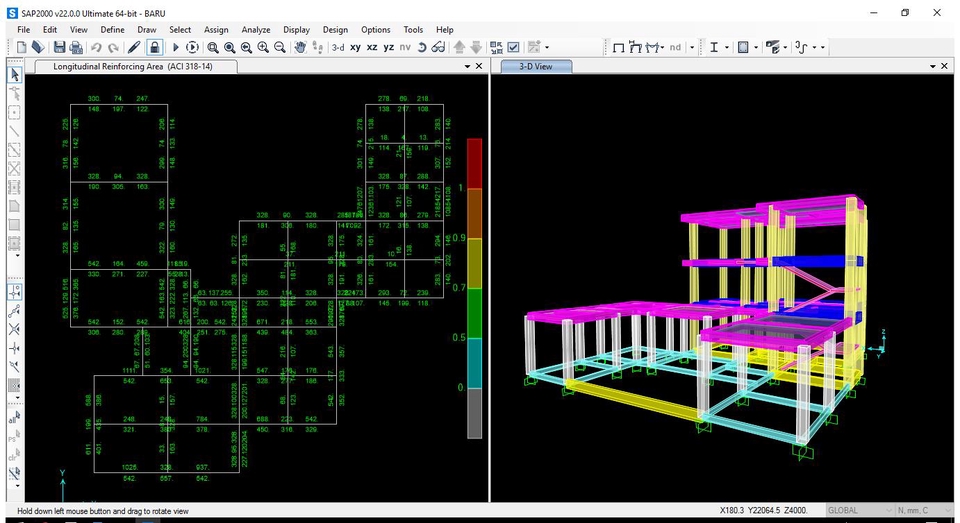Open the File menu

point(24,29)
